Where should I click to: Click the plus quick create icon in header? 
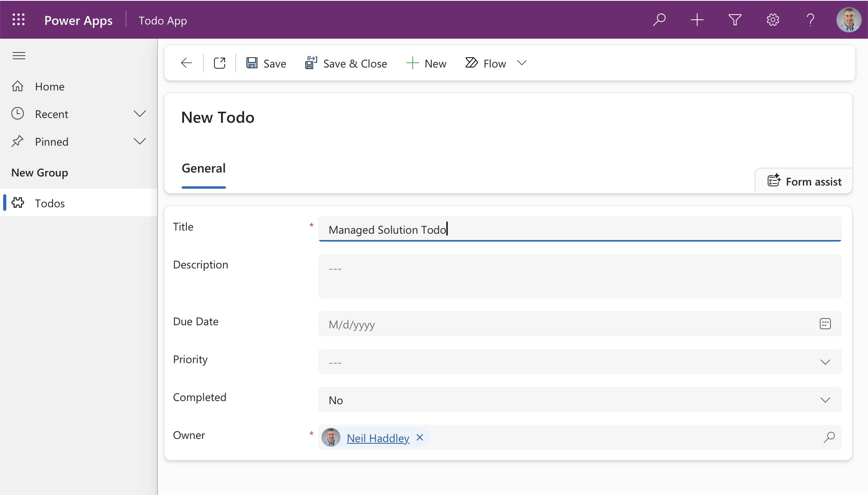pyautogui.click(x=697, y=20)
